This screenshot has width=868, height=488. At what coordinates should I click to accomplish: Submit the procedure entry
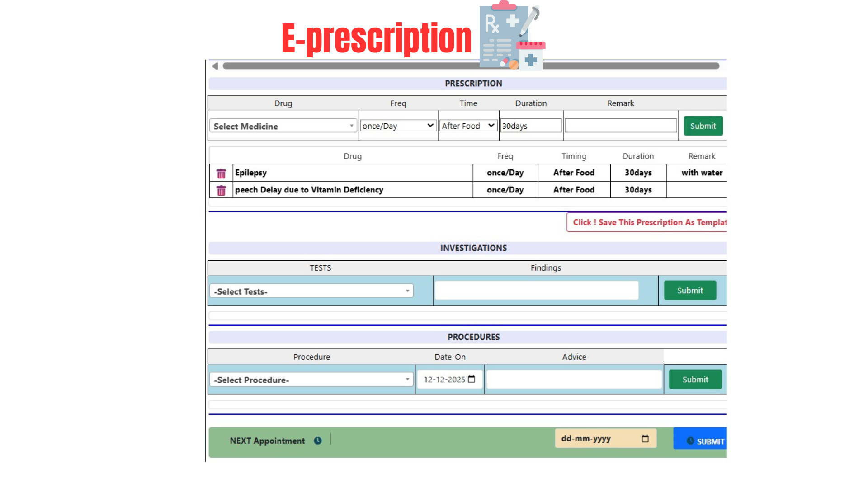tap(695, 380)
